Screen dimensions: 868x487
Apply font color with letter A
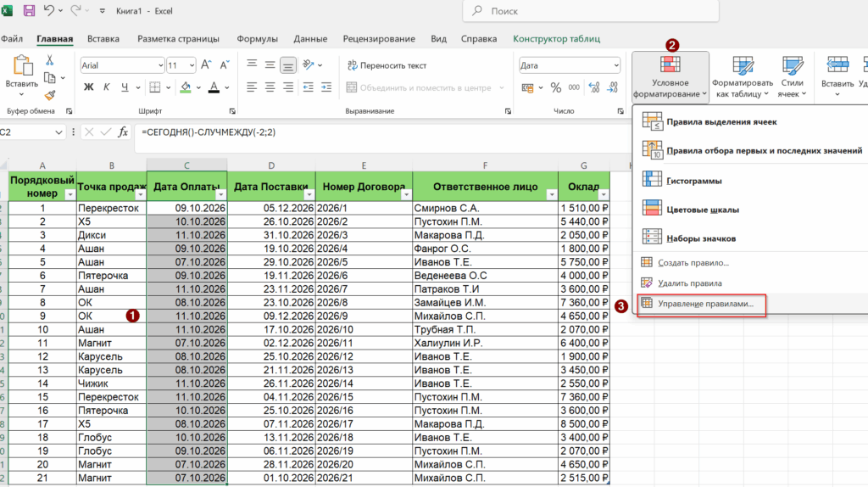(x=214, y=87)
